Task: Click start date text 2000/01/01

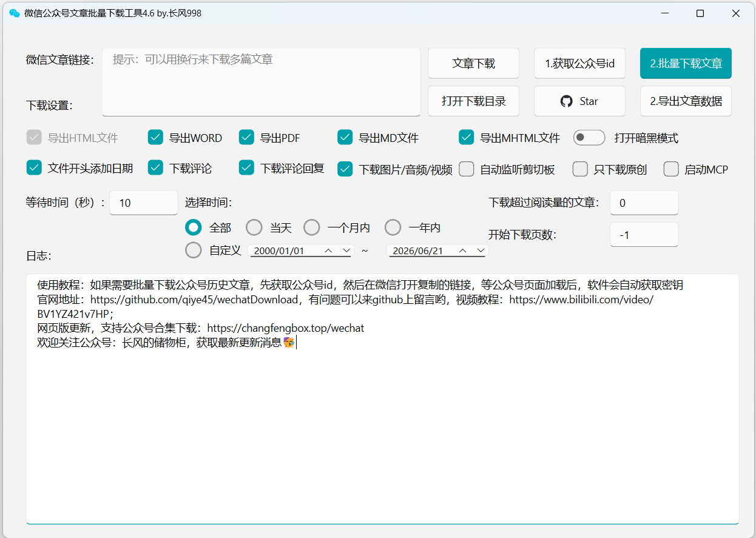Action: coord(279,251)
